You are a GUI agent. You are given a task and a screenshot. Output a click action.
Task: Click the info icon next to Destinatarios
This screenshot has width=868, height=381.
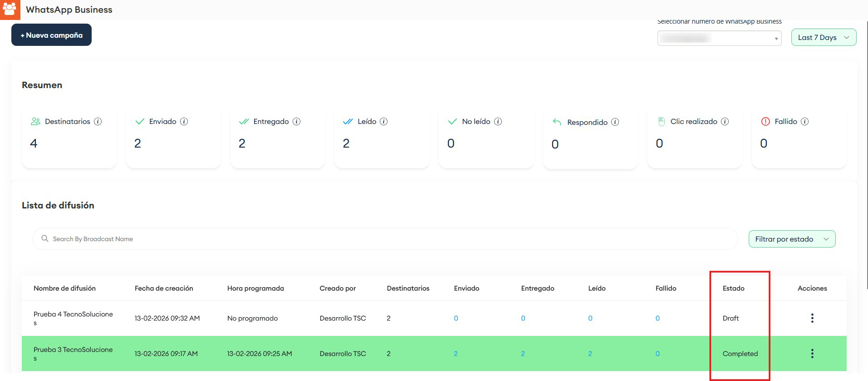tap(98, 122)
